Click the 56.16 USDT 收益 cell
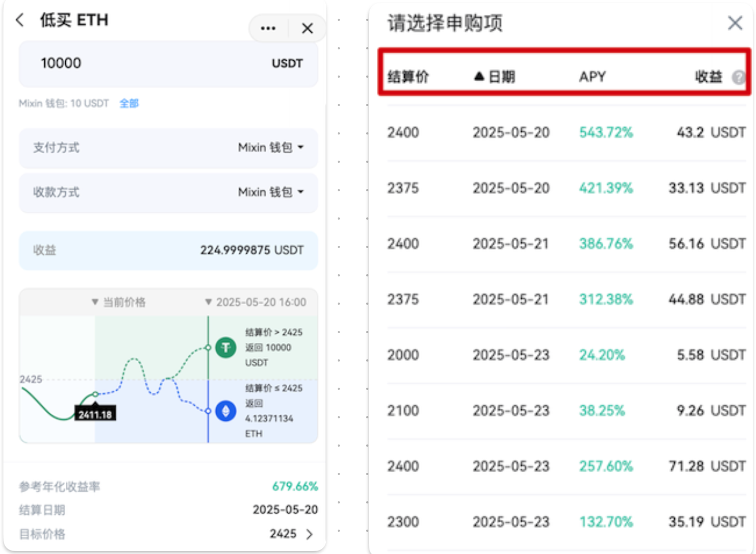756x554 pixels. (707, 244)
